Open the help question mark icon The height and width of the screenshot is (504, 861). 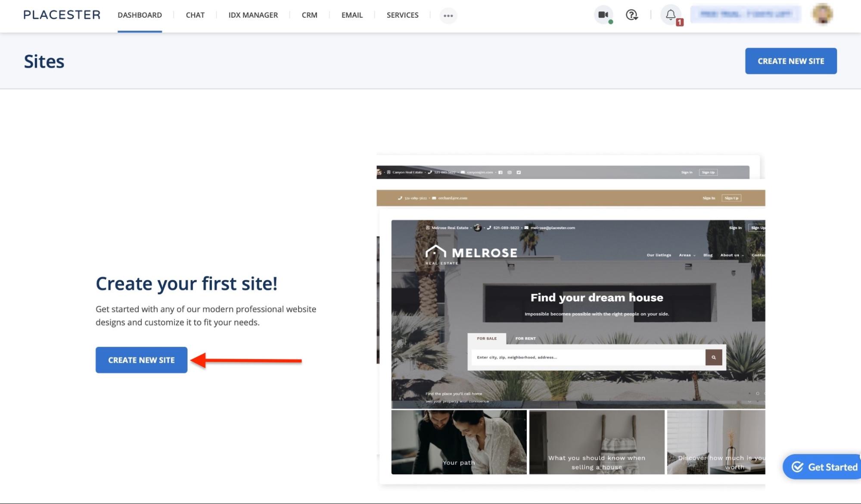click(631, 15)
